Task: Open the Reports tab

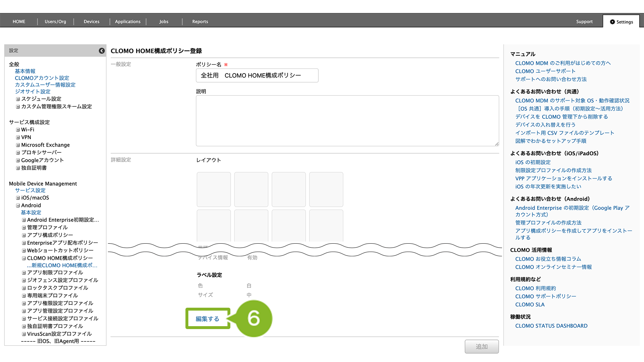Action: [x=200, y=22]
